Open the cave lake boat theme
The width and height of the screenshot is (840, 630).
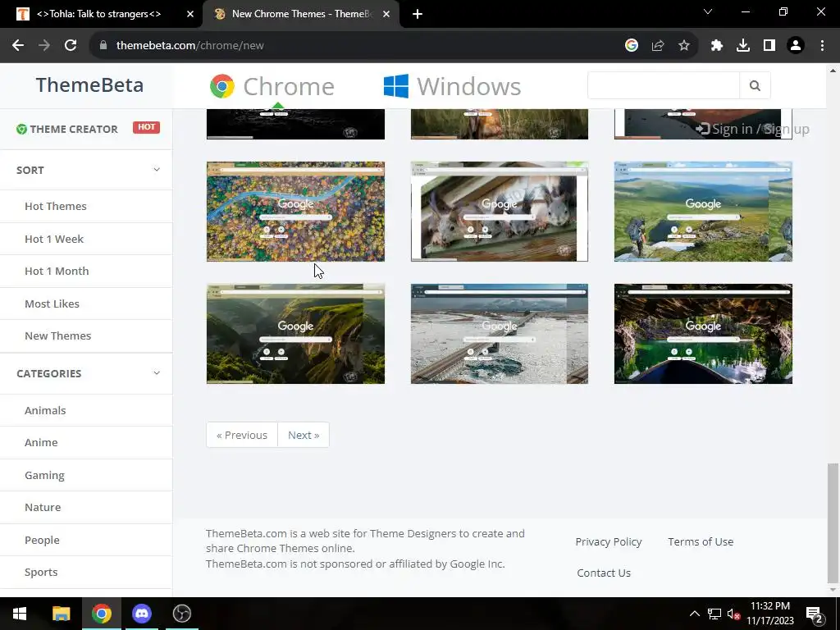703,334
